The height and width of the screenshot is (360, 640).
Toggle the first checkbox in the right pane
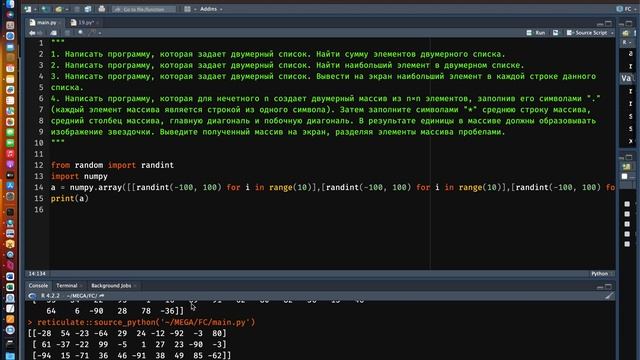pyautogui.click(x=627, y=204)
